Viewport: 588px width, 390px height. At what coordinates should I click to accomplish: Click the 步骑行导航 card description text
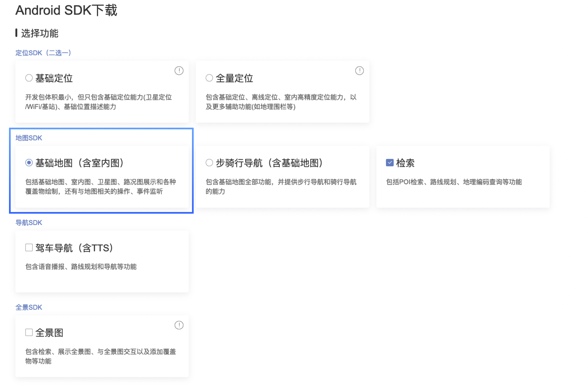click(281, 187)
